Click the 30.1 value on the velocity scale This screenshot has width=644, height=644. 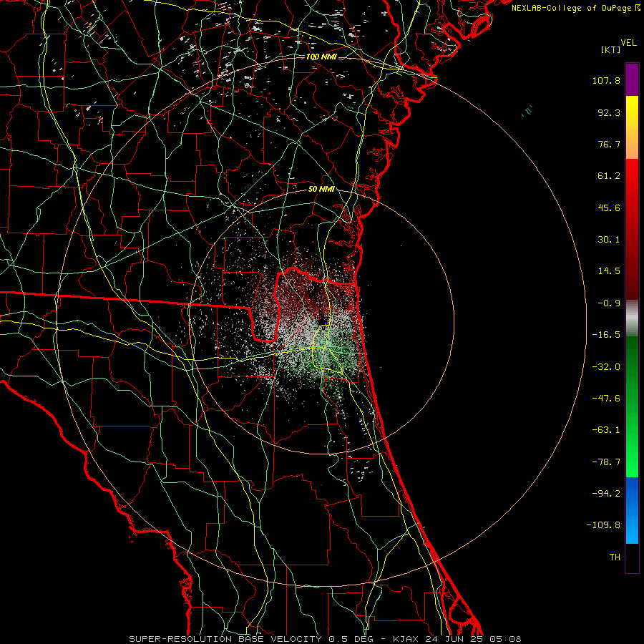pyautogui.click(x=609, y=240)
